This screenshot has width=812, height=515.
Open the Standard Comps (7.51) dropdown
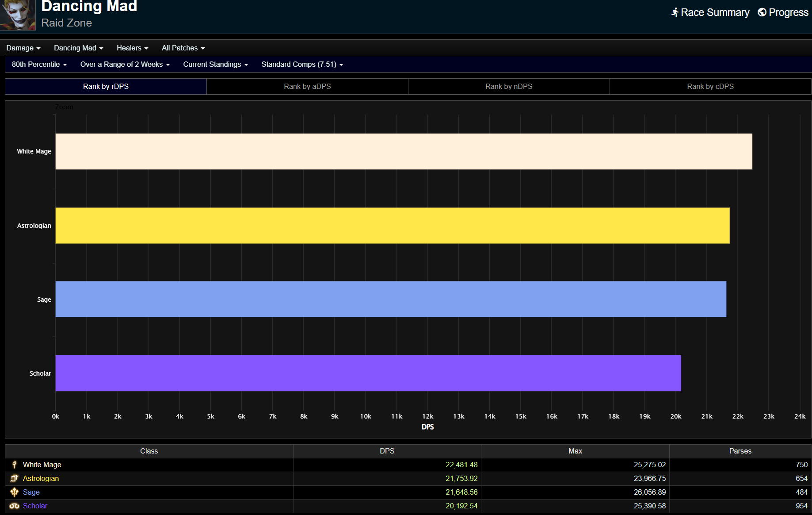coord(302,64)
